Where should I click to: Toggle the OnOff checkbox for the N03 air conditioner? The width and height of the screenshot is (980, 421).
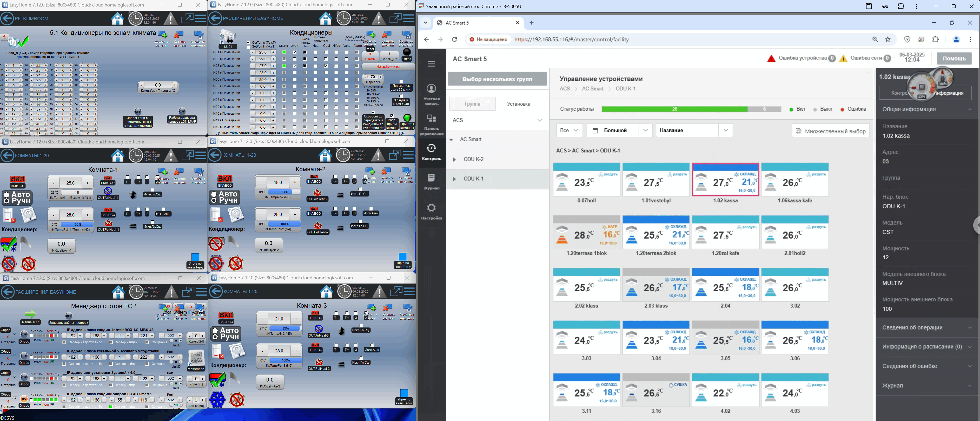pyautogui.click(x=294, y=66)
